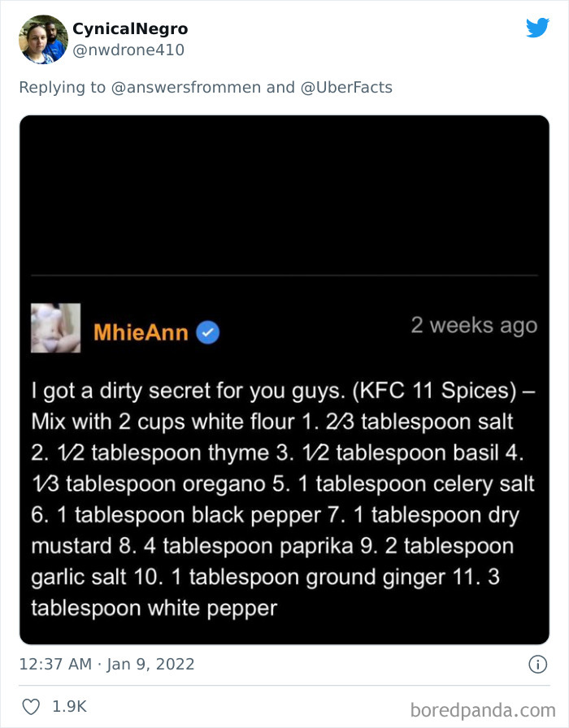Click the KFC 11 Spices recipe text

point(284,499)
